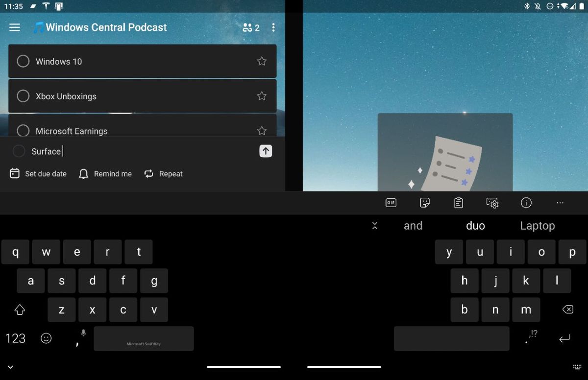Image resolution: width=588 pixels, height=380 pixels.
Task: Tap the info icon in the keyboard toolbar
Action: point(526,202)
